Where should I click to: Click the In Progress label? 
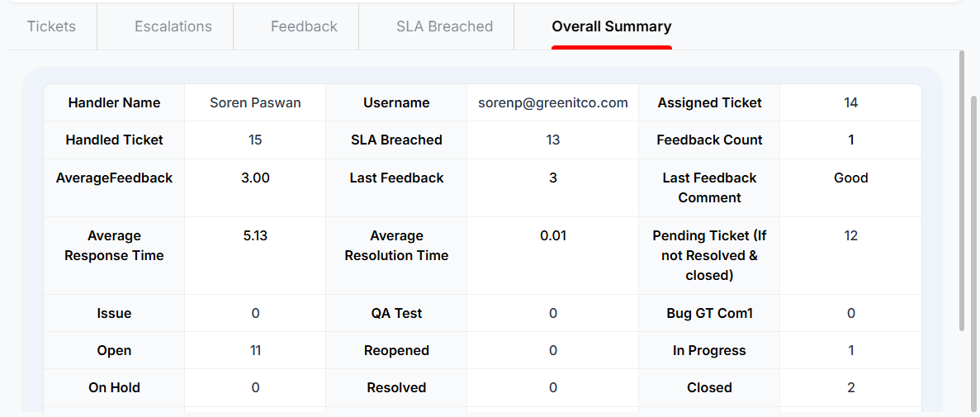tap(709, 351)
